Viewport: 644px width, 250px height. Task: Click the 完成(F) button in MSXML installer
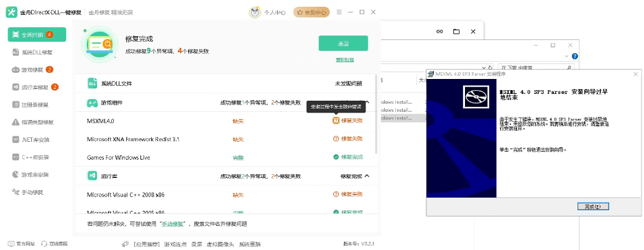[592, 206]
